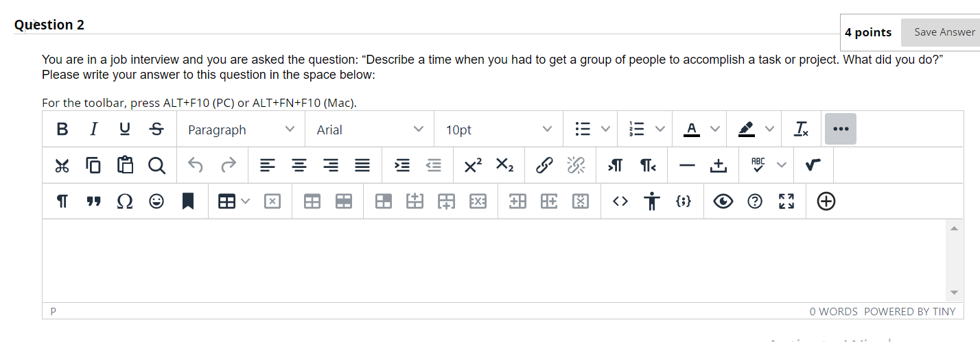This screenshot has height=342, width=980.
Task: Apply numbered list
Action: (x=636, y=129)
